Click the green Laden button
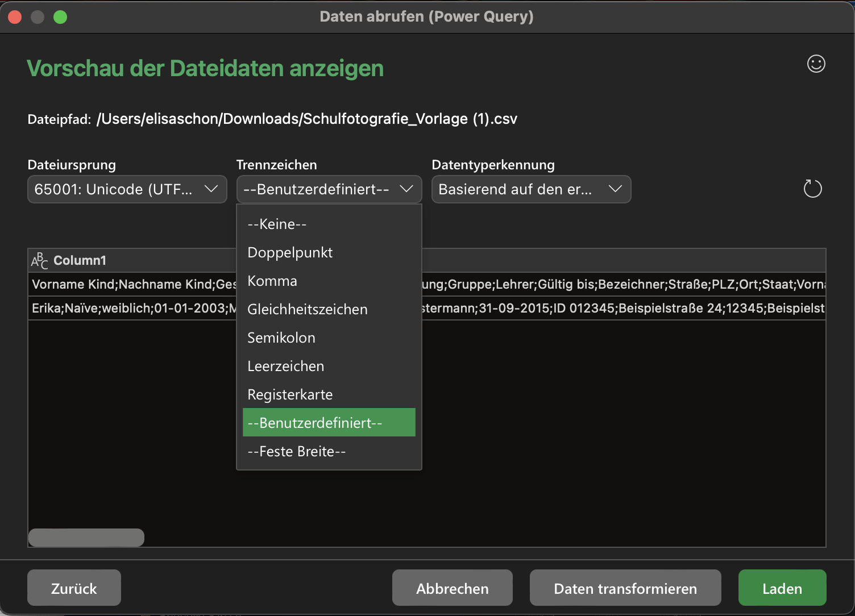 click(782, 588)
